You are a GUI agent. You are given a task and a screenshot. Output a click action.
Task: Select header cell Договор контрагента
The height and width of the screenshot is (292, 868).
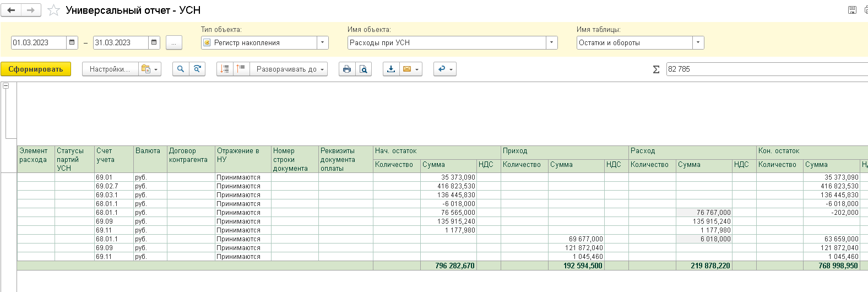click(x=191, y=159)
